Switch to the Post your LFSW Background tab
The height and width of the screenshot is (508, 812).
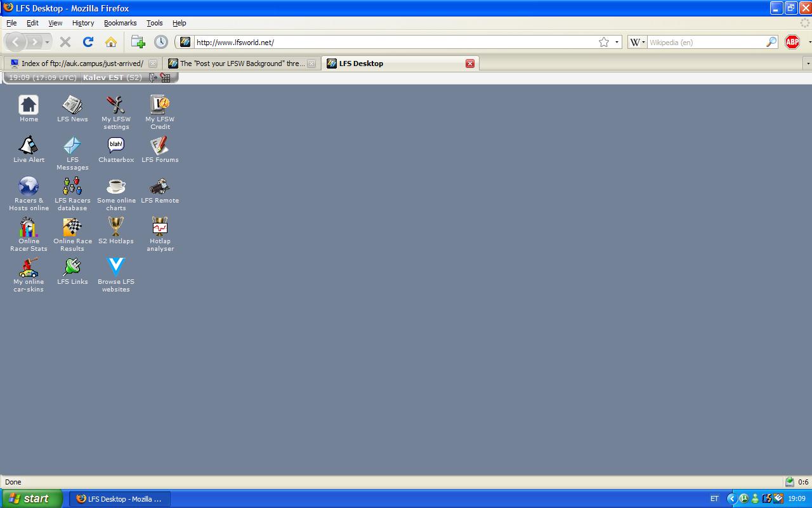point(242,63)
